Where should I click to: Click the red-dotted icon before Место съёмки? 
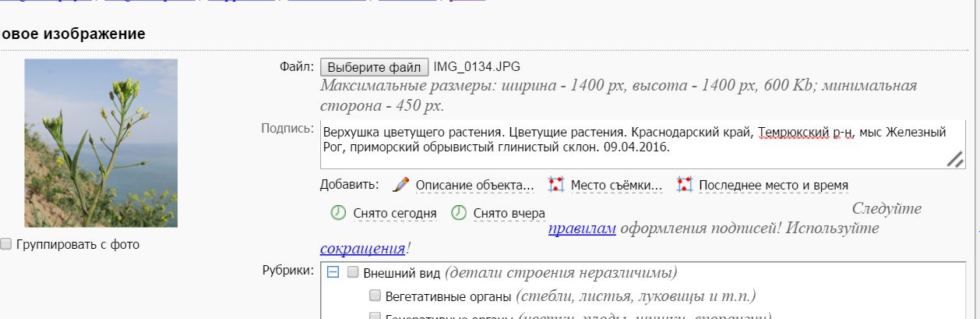click(555, 185)
